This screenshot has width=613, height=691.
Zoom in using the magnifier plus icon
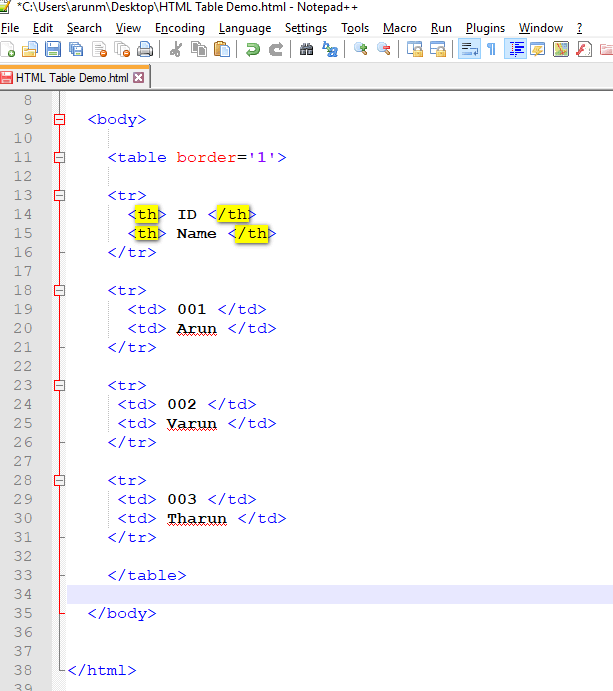361,49
